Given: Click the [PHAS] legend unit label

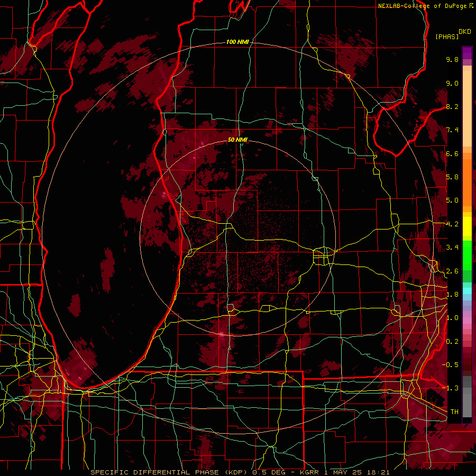Looking at the screenshot, I should coord(447,37).
